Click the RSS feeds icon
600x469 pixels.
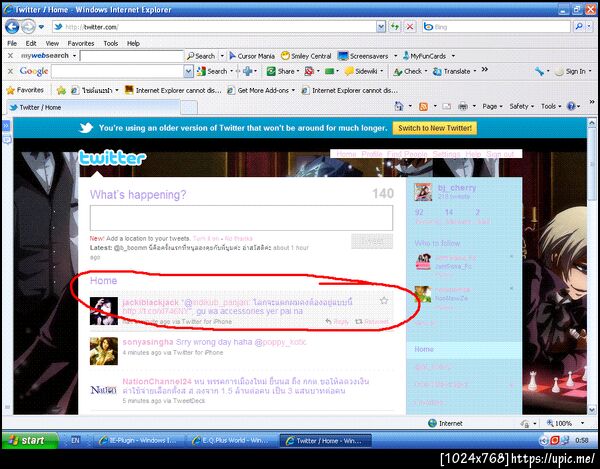click(x=423, y=106)
